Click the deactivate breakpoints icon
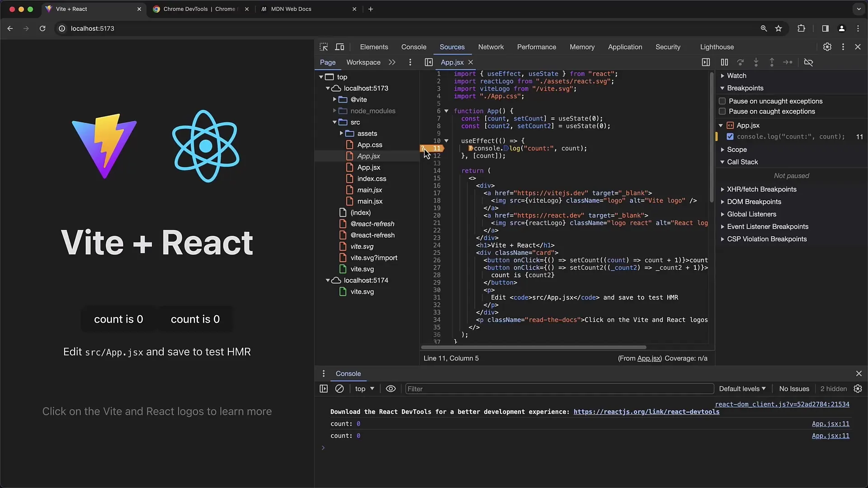Screen dimensions: 868x488 [808, 62]
